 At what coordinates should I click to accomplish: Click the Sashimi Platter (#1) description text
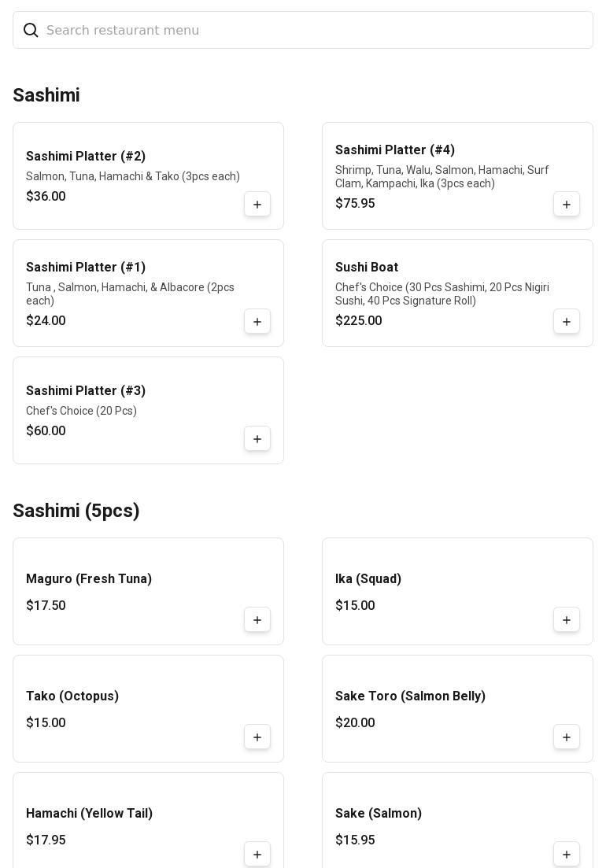click(x=130, y=294)
